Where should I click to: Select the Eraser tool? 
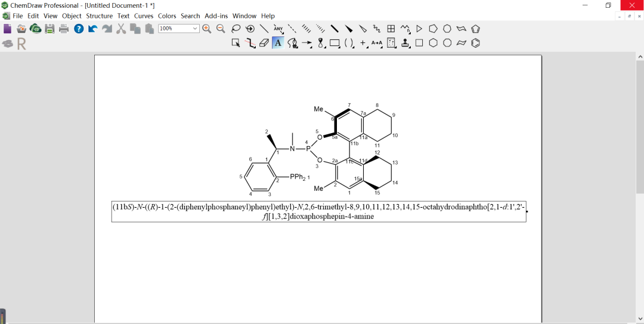(x=264, y=43)
